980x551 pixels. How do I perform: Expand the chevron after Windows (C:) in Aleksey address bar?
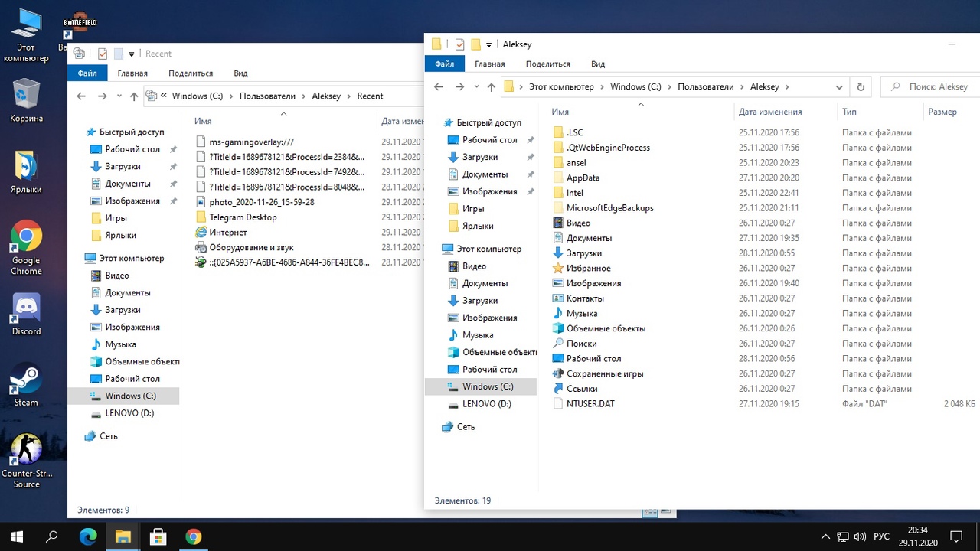(669, 86)
